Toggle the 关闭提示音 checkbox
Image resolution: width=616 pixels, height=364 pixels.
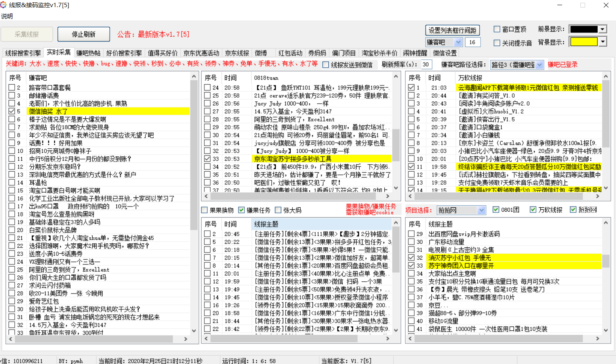click(x=497, y=43)
